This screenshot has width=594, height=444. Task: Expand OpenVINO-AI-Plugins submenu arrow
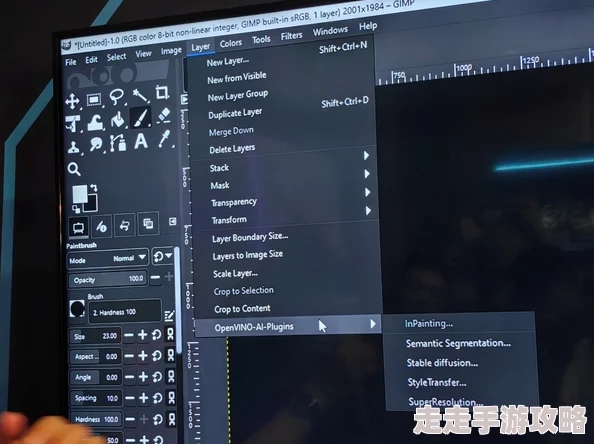[373, 324]
